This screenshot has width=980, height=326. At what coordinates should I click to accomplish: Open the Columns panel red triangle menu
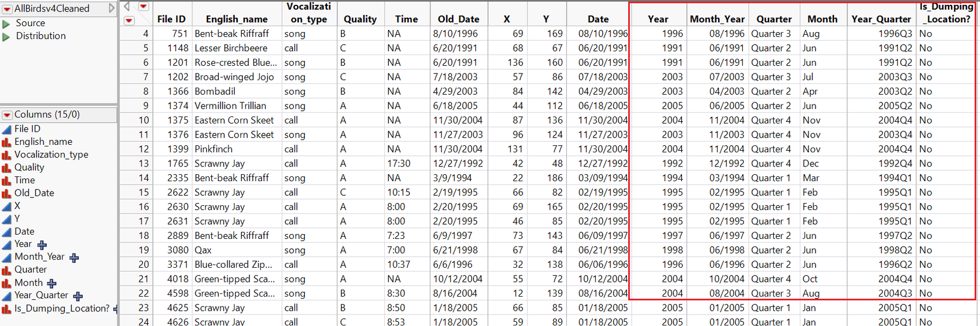coord(7,115)
